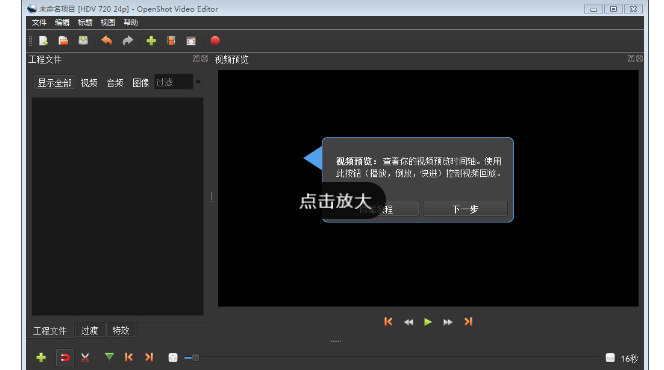Create a new project via toolbar icon
Image resolution: width=664 pixels, height=370 pixels.
(x=43, y=41)
